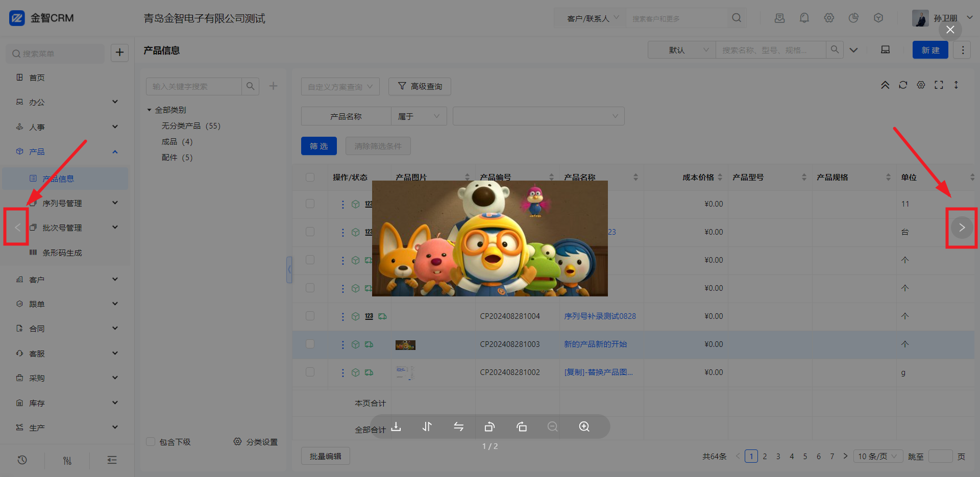Open the pie chart statistics icon
This screenshot has height=477, width=980.
click(853, 18)
